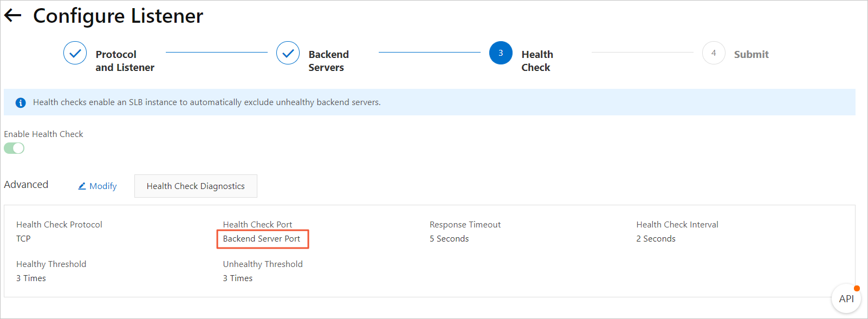
Task: Click the step 4 Submit circle
Action: [714, 53]
